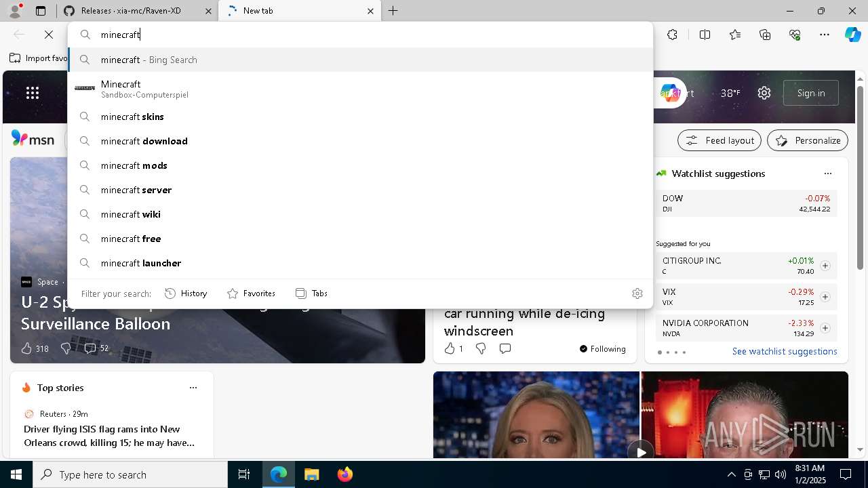Screen dimensions: 868x488
Task: Click the address bar containing minecraft
Action: 360,35
